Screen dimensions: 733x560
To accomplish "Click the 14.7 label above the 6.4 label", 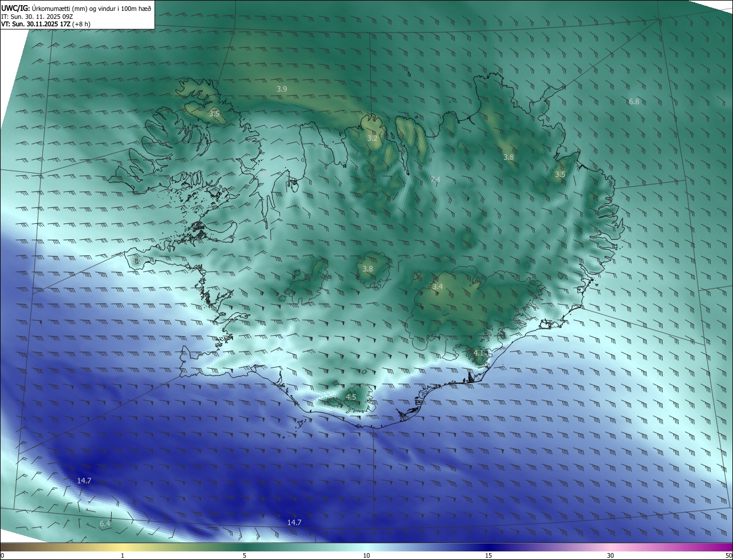I will click(x=84, y=480).
